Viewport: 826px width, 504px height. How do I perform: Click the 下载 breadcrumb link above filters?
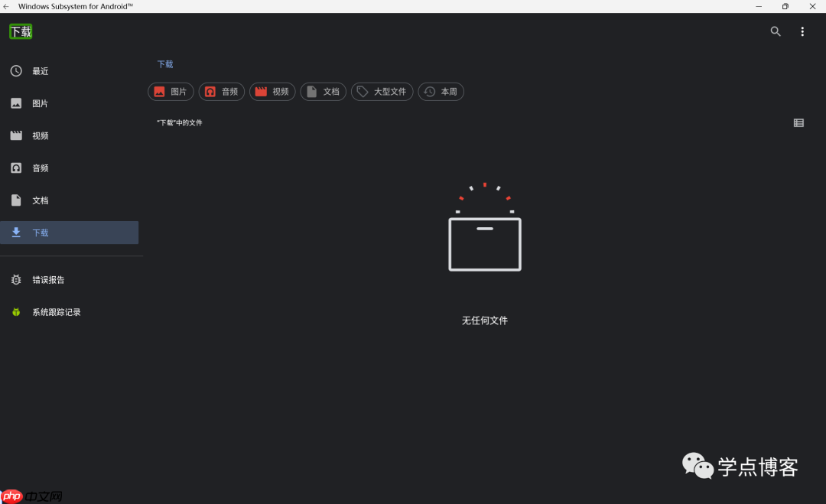(x=164, y=64)
